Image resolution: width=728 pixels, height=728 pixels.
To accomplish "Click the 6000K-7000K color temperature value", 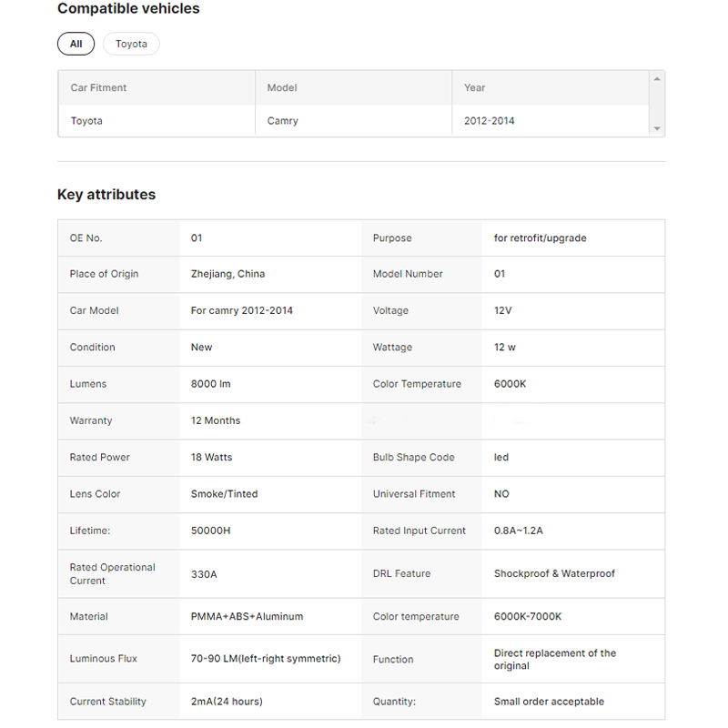I will tap(528, 617).
